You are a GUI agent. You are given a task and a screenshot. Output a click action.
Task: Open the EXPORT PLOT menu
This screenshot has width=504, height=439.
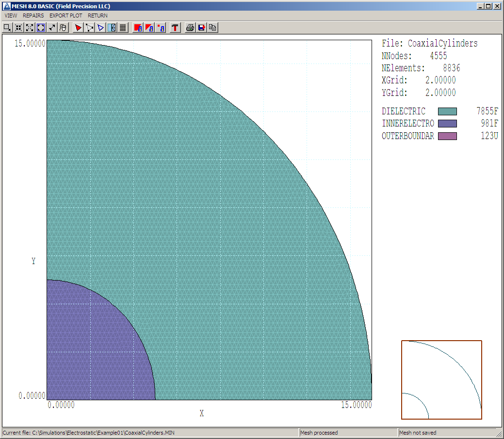(x=65, y=16)
